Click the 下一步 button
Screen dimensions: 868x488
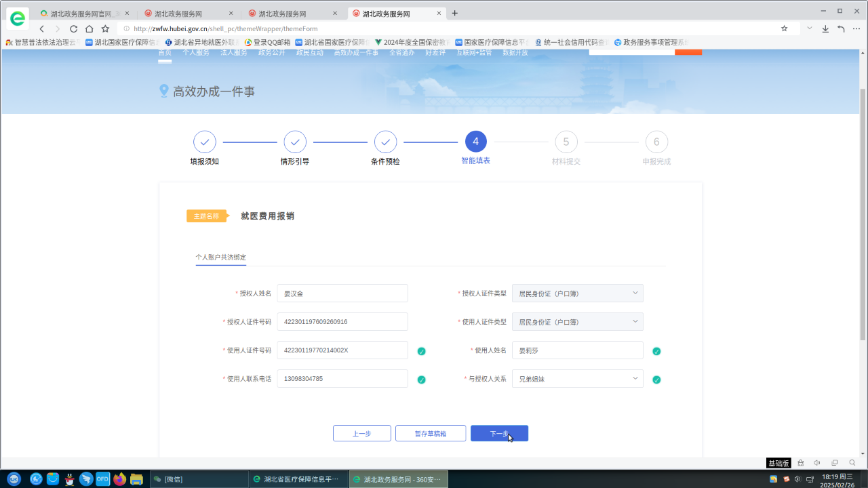pos(499,434)
